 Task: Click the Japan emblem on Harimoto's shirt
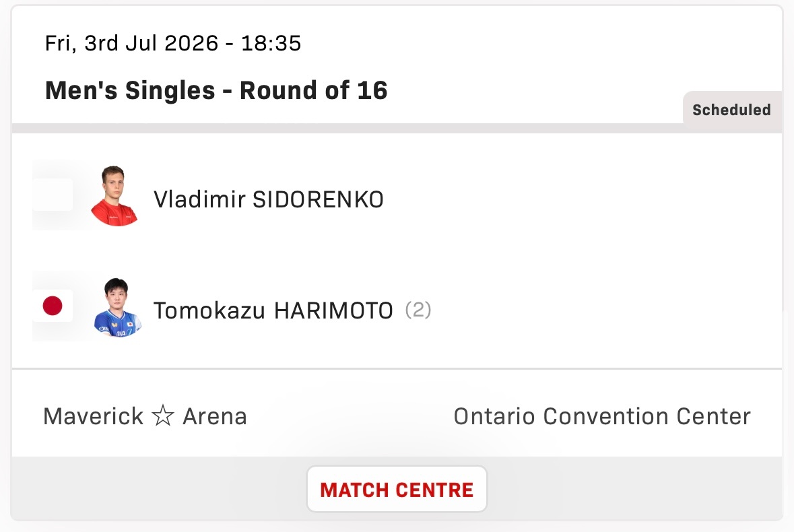[x=130, y=323]
